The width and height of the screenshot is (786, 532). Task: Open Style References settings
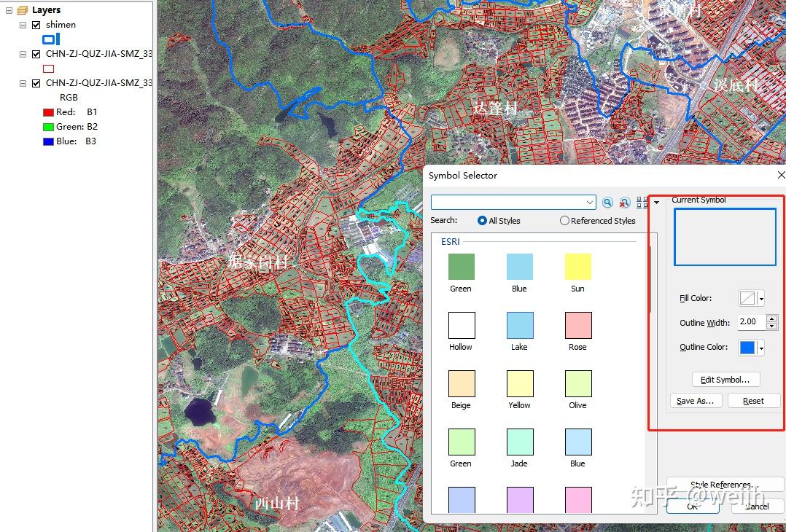coord(725,484)
